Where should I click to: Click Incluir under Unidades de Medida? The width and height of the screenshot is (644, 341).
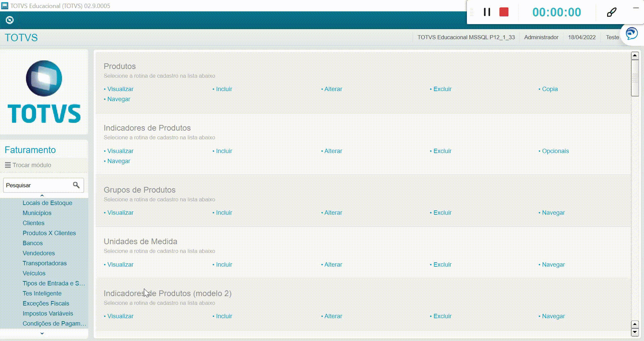tap(224, 265)
